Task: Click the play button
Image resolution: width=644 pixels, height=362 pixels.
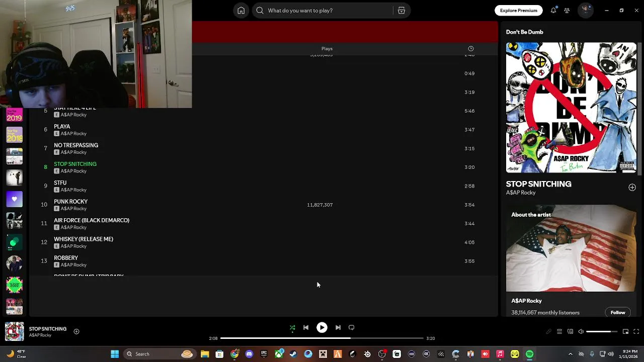Action: [x=322, y=328]
